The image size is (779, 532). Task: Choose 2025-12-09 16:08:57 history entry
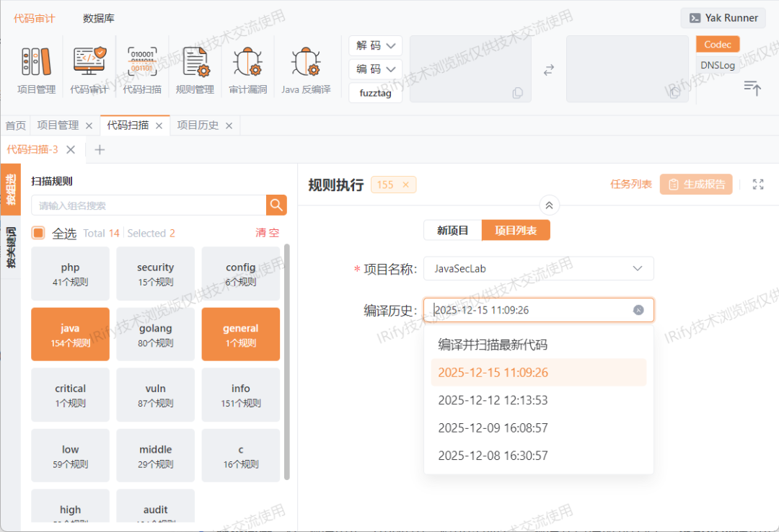click(539, 428)
